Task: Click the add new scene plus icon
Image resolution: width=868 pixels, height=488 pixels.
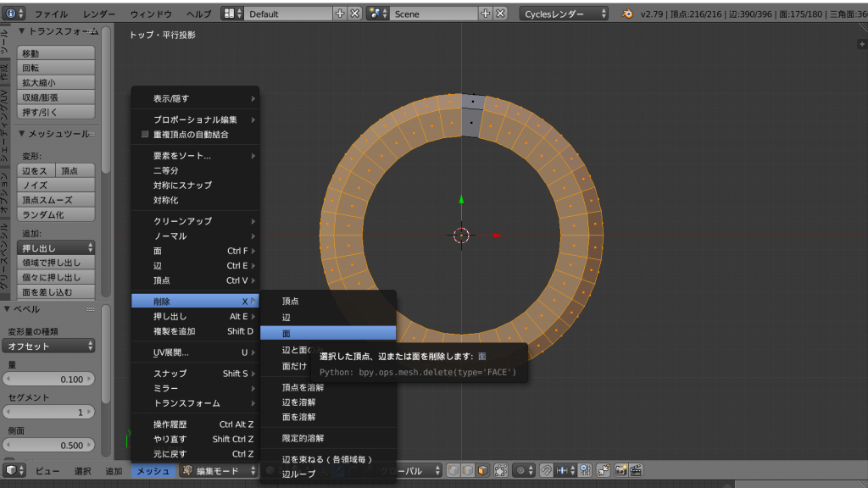Action: [x=486, y=14]
